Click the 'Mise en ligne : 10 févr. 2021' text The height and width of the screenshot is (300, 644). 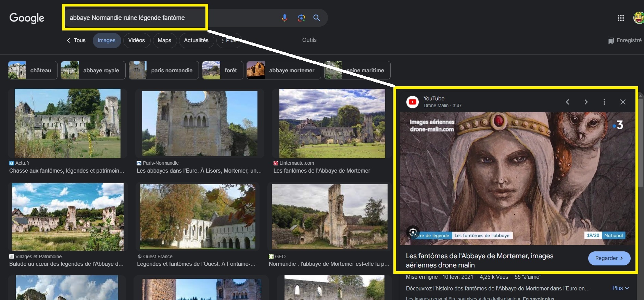point(440,277)
